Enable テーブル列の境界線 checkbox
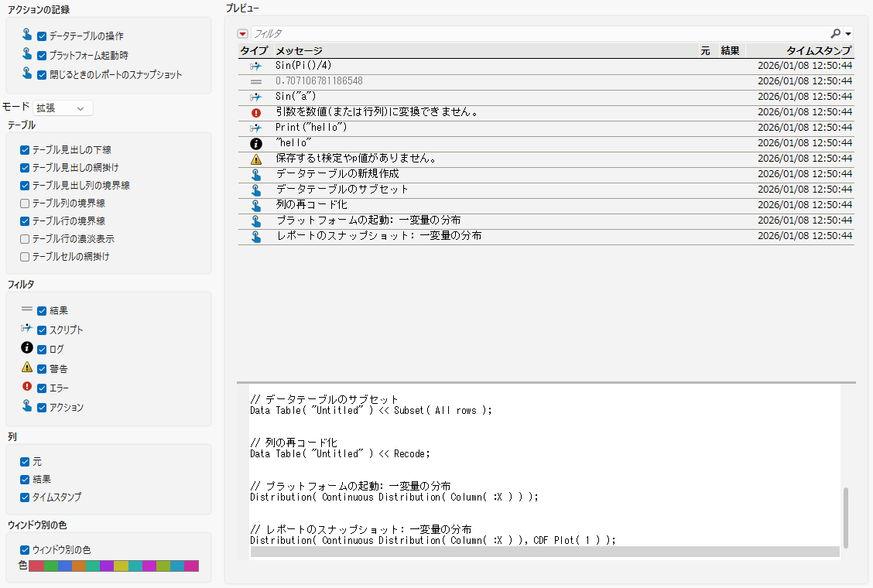Screen dimensions: 873x588 pos(25,203)
